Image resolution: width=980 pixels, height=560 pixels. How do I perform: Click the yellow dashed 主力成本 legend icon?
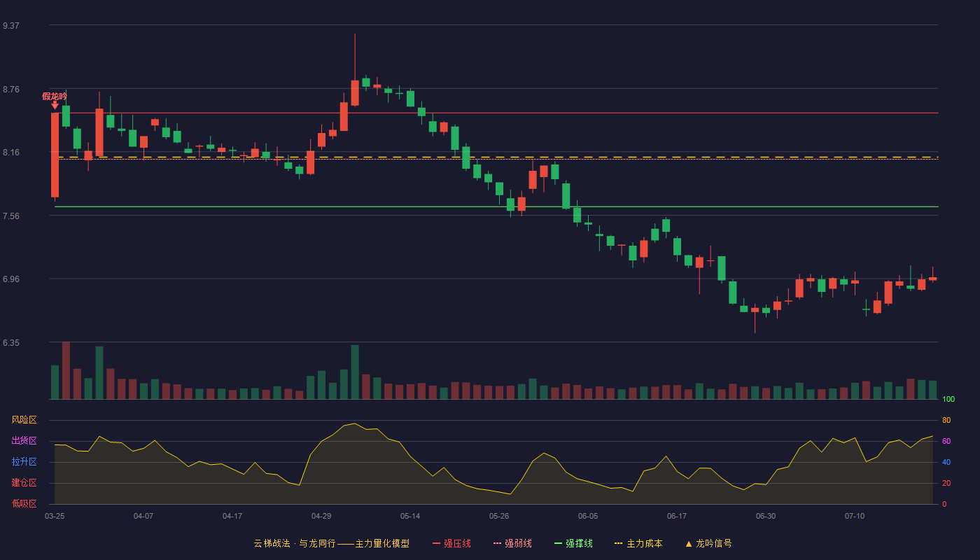tap(619, 543)
